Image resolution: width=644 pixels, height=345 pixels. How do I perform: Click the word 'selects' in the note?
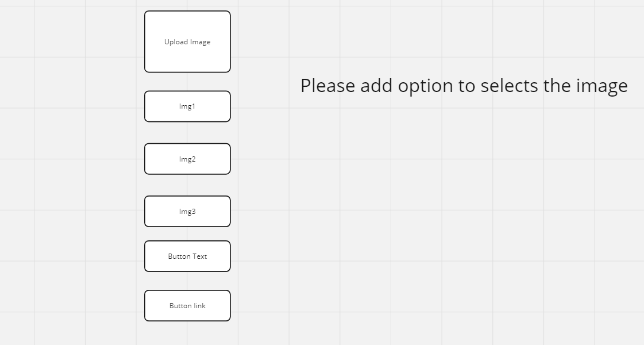tap(510, 86)
